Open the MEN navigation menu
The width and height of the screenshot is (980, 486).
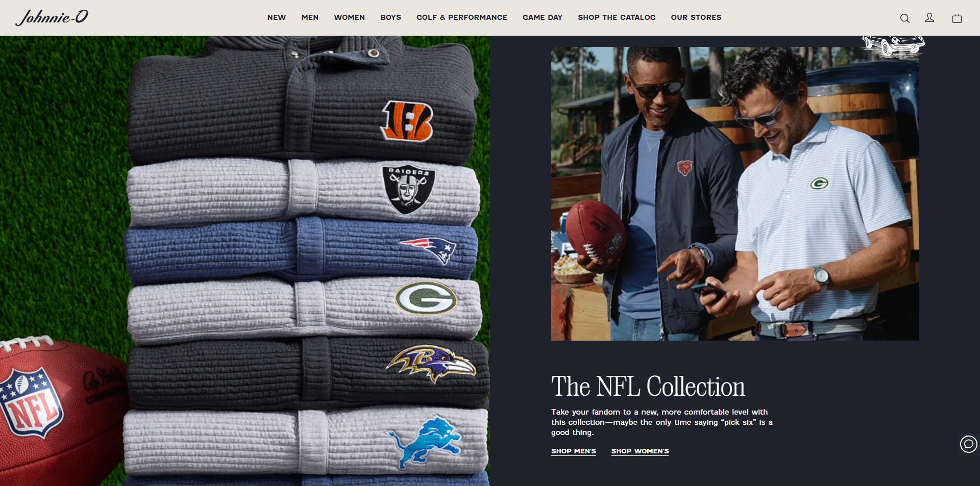310,17
